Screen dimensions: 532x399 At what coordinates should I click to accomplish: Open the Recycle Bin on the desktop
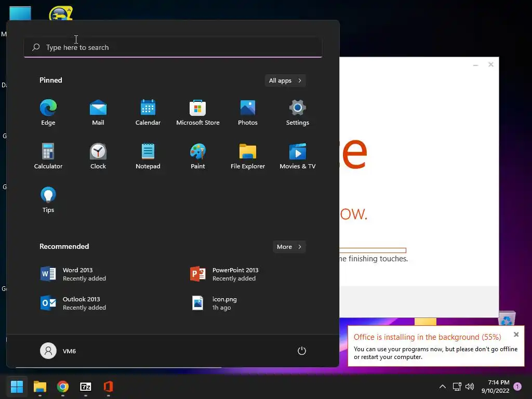[507, 318]
